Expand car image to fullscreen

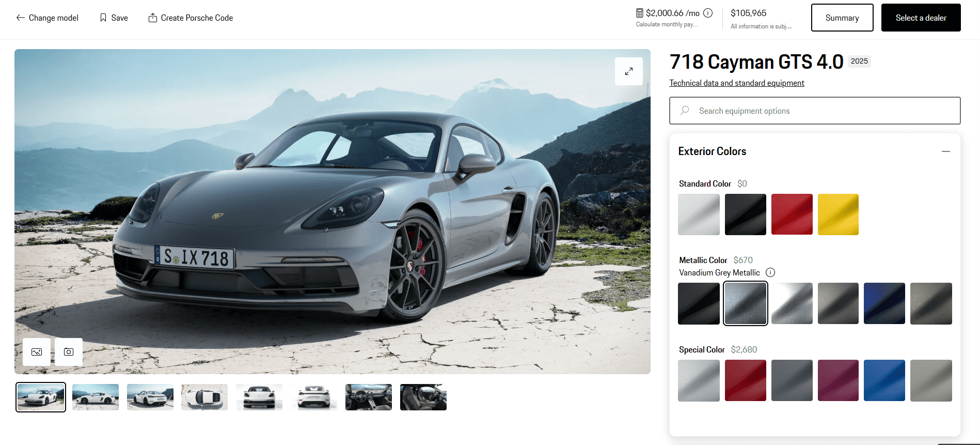click(x=629, y=71)
